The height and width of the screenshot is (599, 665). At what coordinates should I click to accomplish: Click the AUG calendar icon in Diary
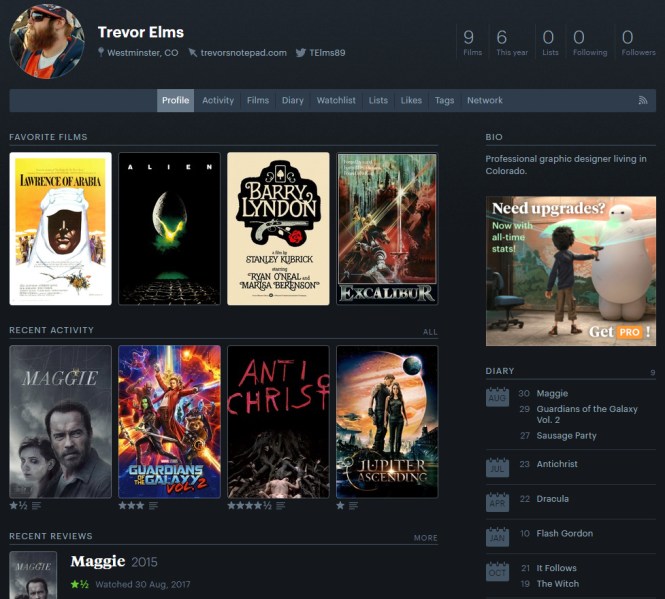[497, 397]
